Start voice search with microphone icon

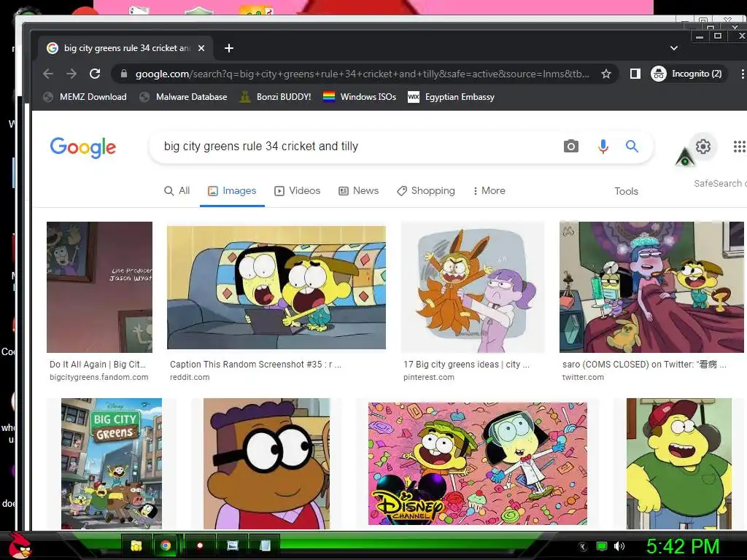coord(603,146)
